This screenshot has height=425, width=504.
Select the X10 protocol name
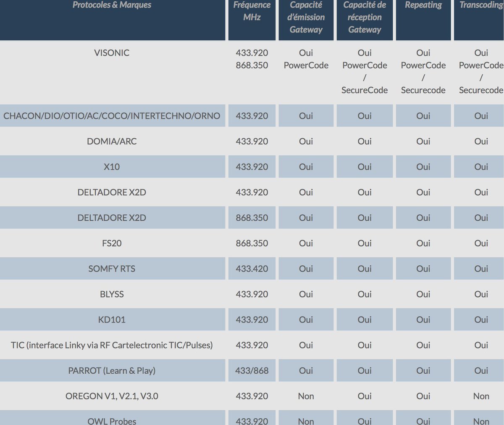(x=112, y=167)
